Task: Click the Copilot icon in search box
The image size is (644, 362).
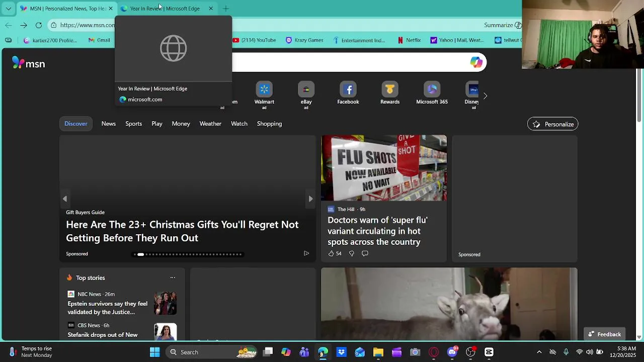Action: (476, 62)
